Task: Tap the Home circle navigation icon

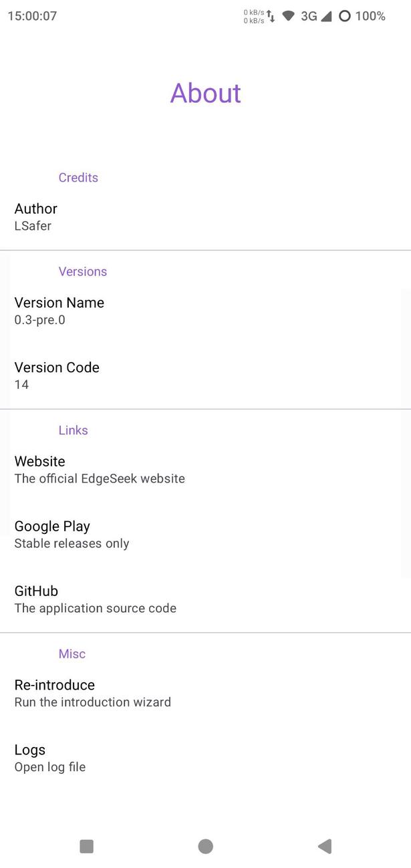Action: coord(205,846)
